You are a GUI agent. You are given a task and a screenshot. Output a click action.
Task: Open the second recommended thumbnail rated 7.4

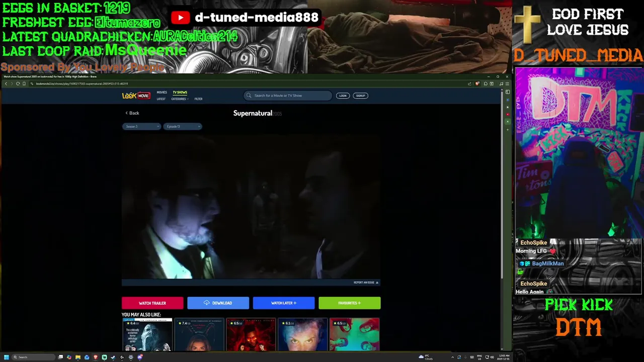click(x=199, y=334)
